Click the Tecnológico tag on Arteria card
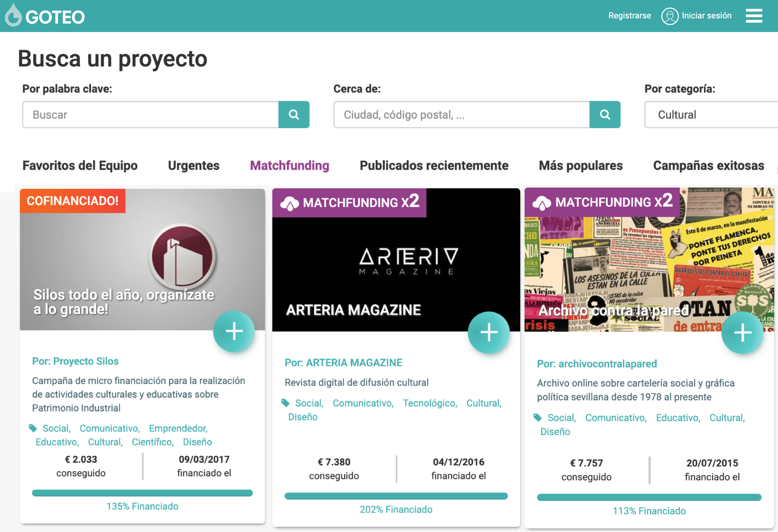Viewport: 778px width, 532px height. (430, 403)
